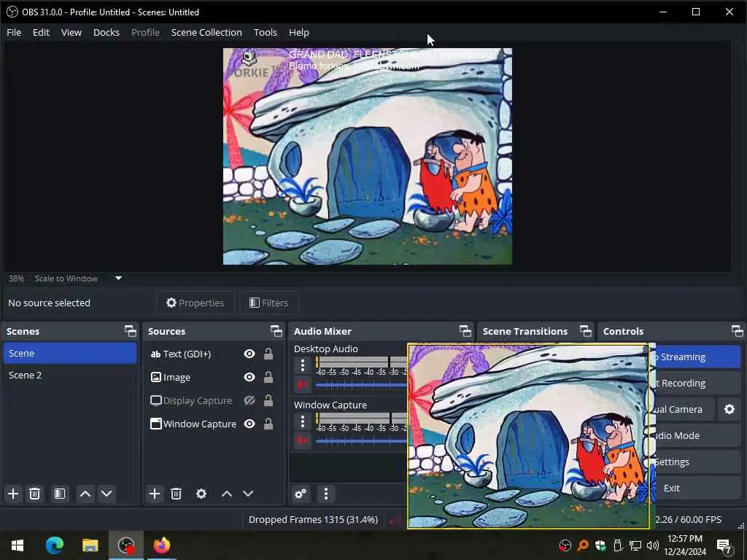Open File Explorer from taskbar

(x=90, y=545)
